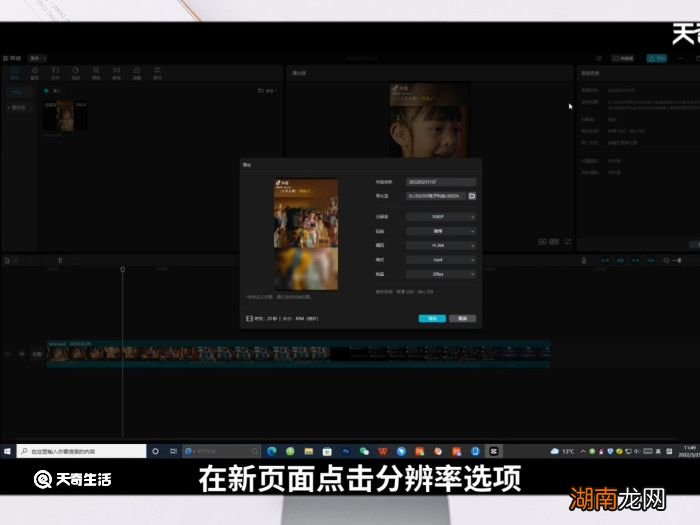
Task: Open the Audio tab with music note icon
Action: pyautogui.click(x=35, y=73)
